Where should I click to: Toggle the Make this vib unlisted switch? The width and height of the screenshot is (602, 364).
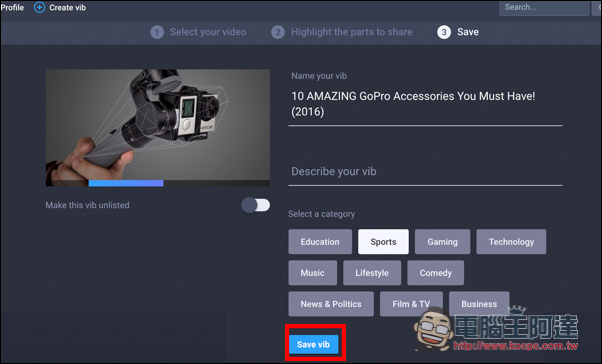click(x=255, y=205)
